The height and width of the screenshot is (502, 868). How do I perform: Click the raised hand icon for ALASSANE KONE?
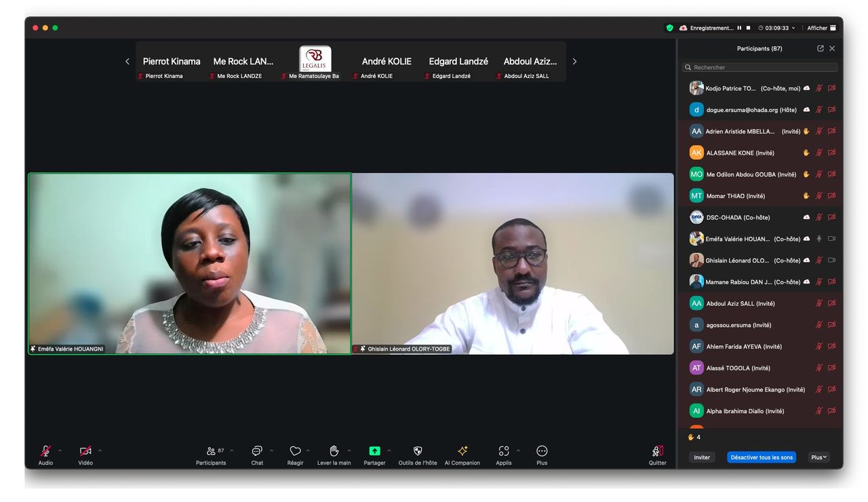click(806, 153)
